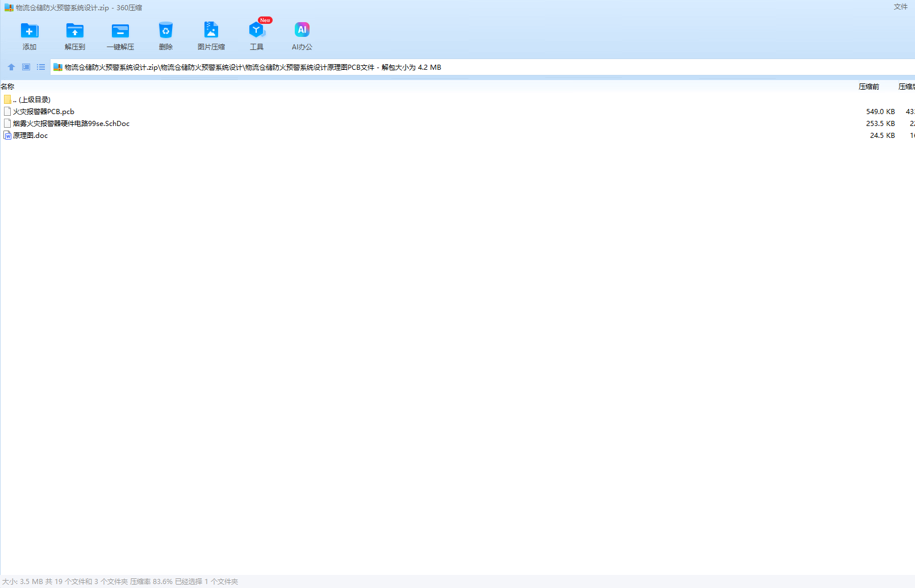Select the file 火灾报警器PCB.pcb

tap(44, 112)
